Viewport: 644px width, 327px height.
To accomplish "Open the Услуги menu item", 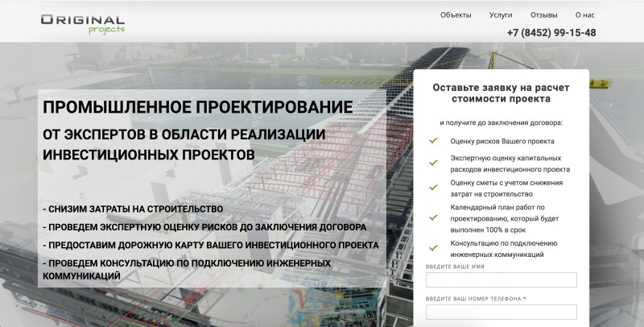I will coord(500,15).
